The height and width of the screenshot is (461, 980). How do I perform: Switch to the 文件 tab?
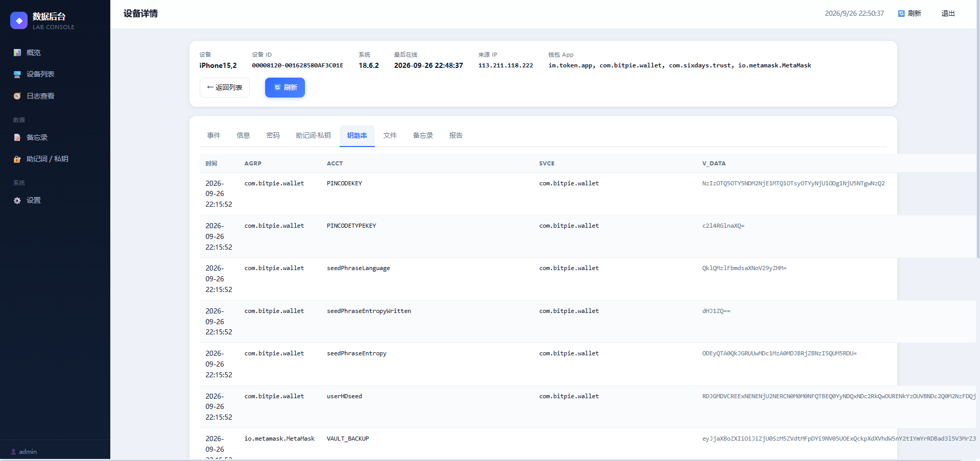[390, 135]
